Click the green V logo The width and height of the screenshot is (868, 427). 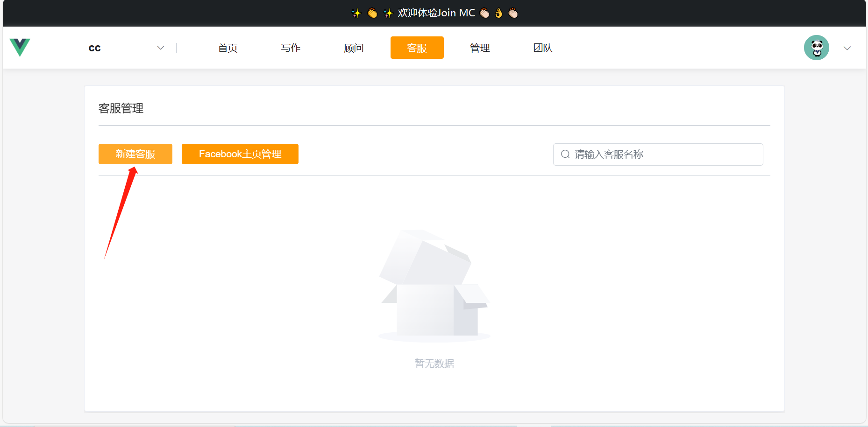20,47
